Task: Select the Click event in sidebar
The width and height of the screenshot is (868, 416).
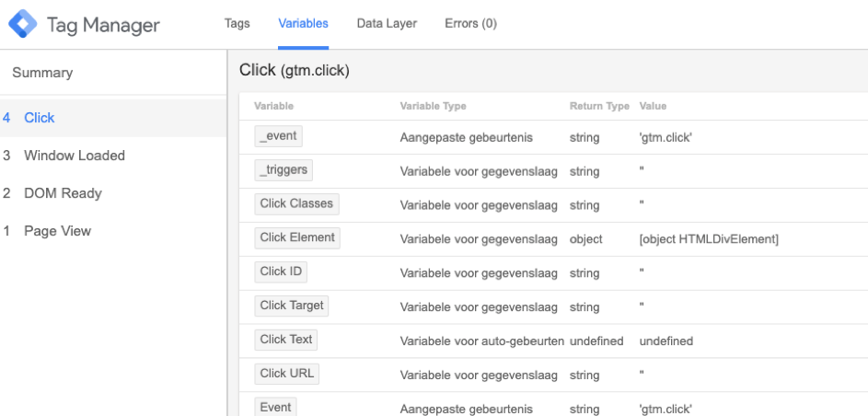Action: pos(40,118)
